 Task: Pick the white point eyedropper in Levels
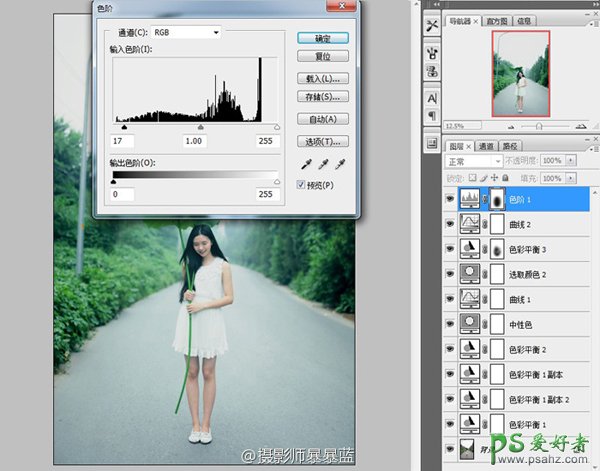tap(340, 164)
